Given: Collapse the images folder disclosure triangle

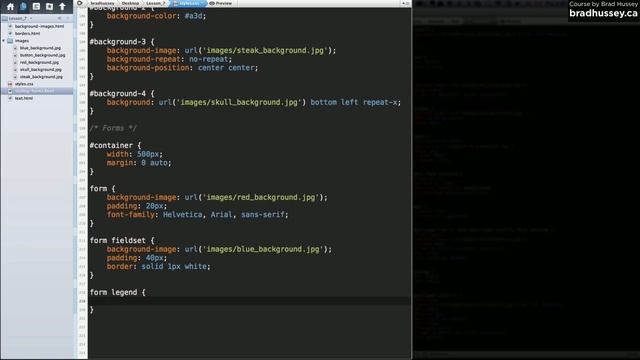Looking at the screenshot, I should point(4,41).
